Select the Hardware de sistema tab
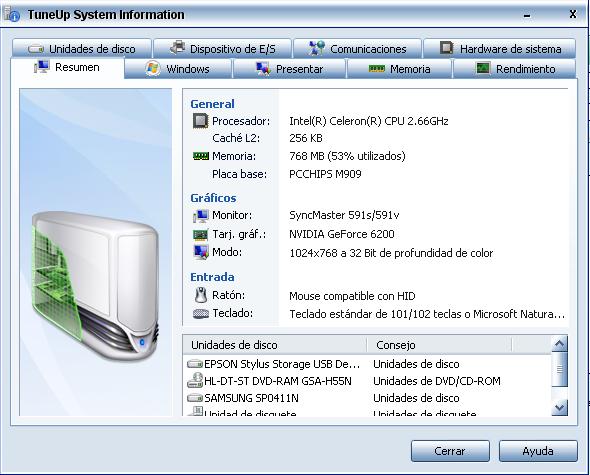590x475 pixels. [x=500, y=49]
